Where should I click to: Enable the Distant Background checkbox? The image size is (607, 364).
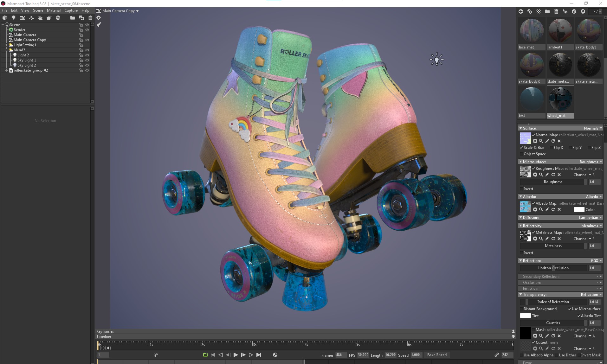(x=521, y=309)
